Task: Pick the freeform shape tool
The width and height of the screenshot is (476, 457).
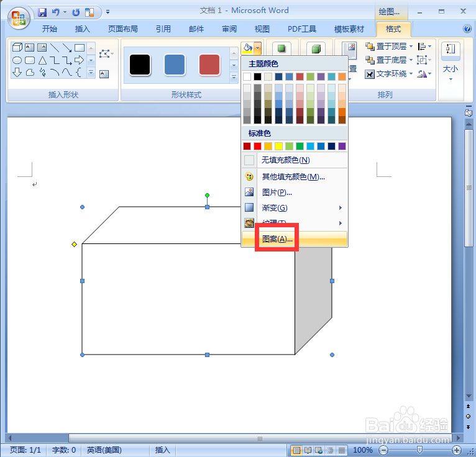Action: 30,73
